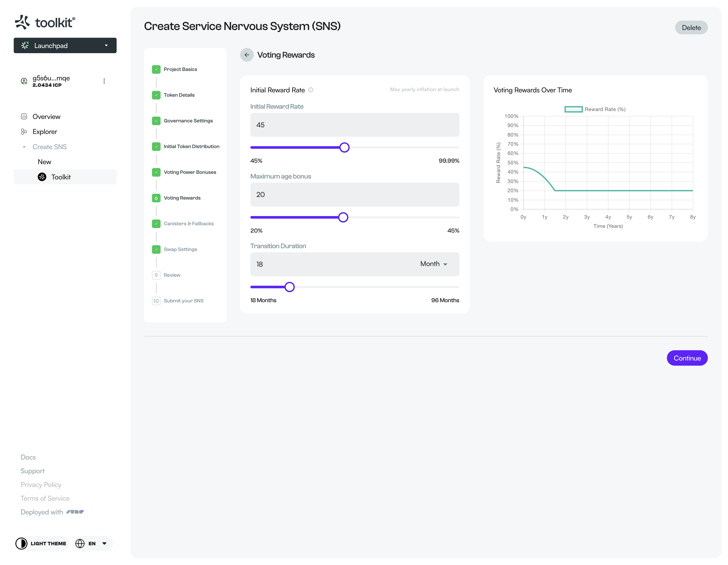This screenshot has height=565, width=728.
Task: Click the info icon next to Initial Reward Rate
Action: click(x=311, y=90)
